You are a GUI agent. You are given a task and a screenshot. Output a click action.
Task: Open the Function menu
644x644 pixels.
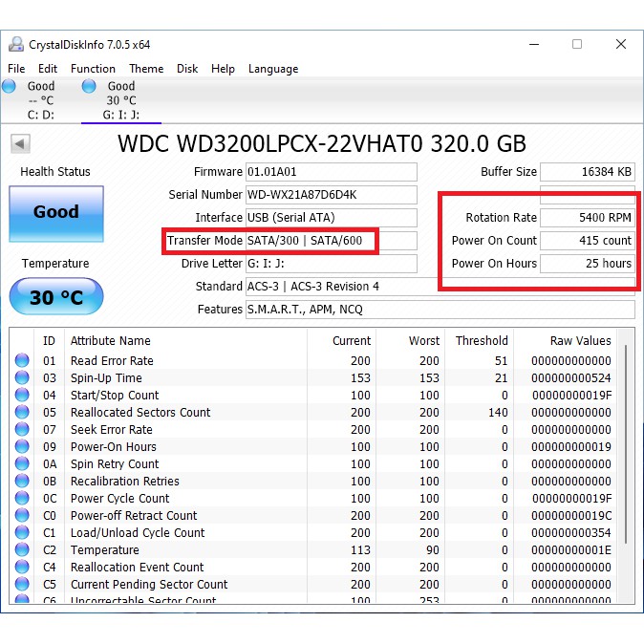[x=93, y=69]
